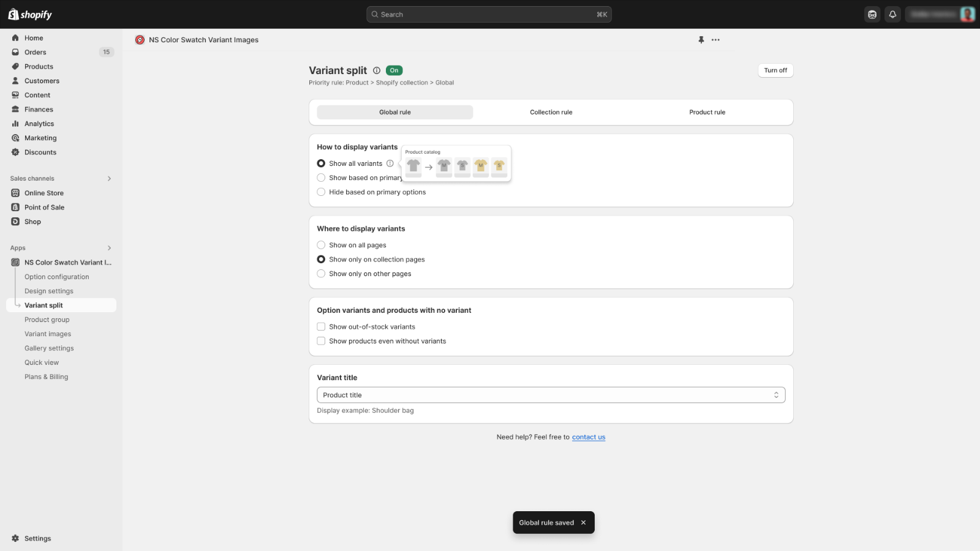
Task: Pin the app using the pin icon
Action: coord(701,40)
